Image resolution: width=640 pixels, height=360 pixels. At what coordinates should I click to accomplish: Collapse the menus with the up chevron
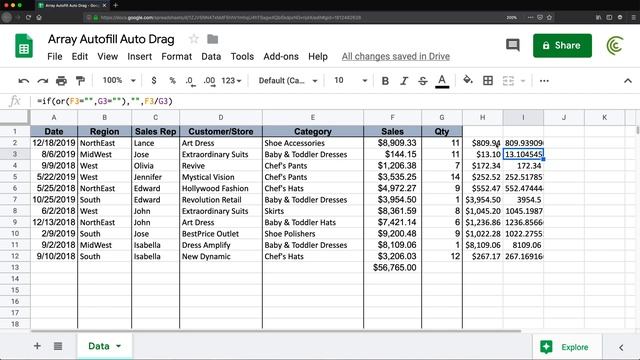(x=628, y=81)
